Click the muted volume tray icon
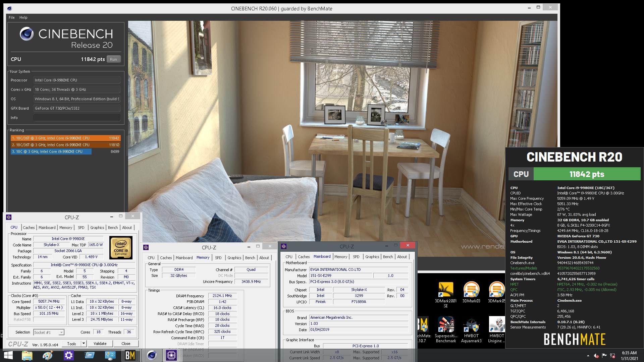 pyautogui.click(x=596, y=356)
